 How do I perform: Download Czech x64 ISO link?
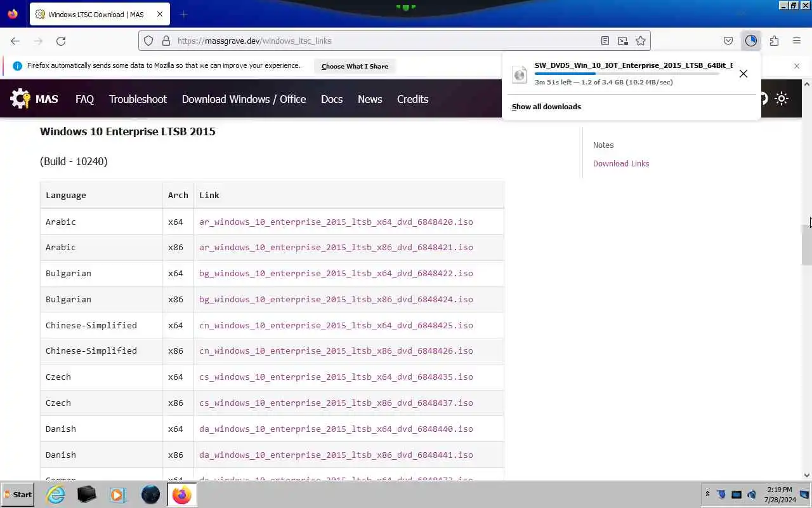click(x=336, y=377)
